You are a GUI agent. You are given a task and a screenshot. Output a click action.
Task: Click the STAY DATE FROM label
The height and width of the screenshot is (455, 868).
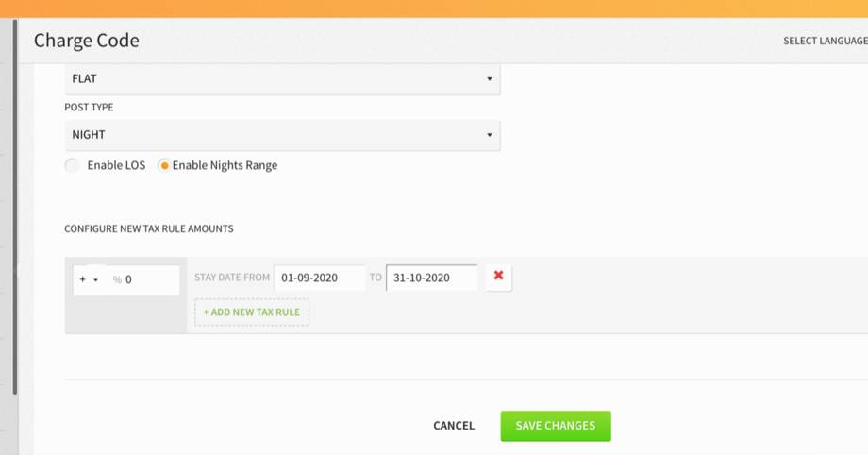pos(232,278)
